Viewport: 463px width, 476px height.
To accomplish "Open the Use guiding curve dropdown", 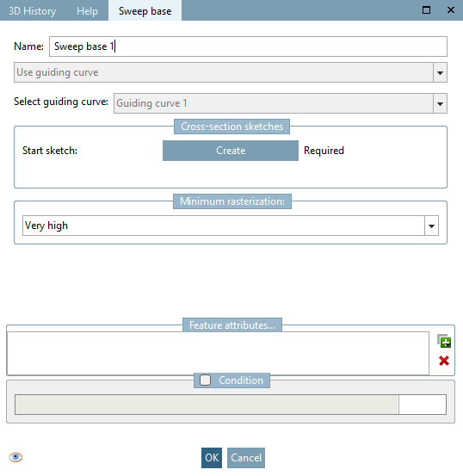I will (440, 72).
